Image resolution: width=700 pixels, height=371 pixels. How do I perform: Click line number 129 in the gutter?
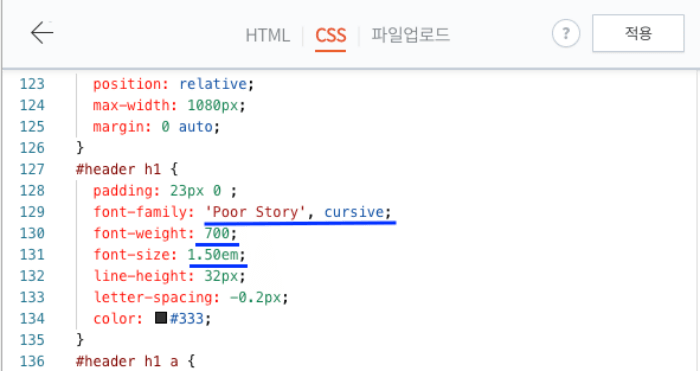coord(32,212)
